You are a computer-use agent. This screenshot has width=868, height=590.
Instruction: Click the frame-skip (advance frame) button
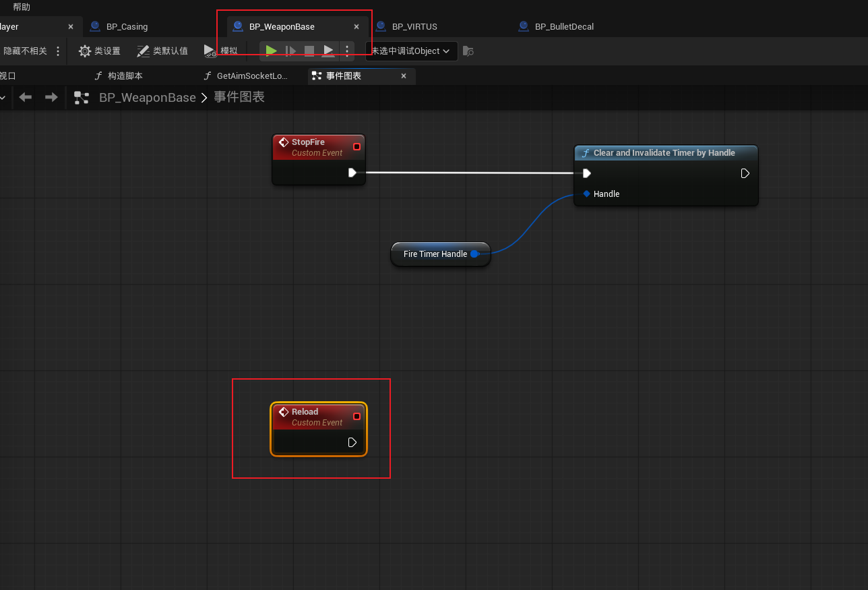[x=290, y=51]
